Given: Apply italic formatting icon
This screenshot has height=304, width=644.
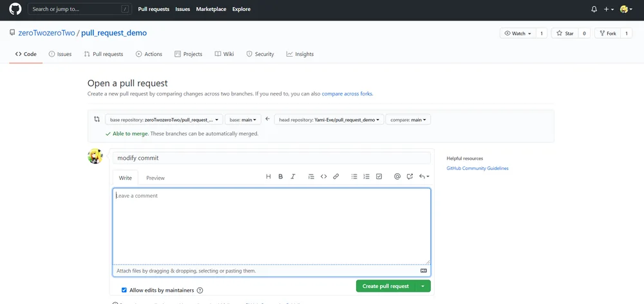Looking at the screenshot, I should pyautogui.click(x=293, y=176).
